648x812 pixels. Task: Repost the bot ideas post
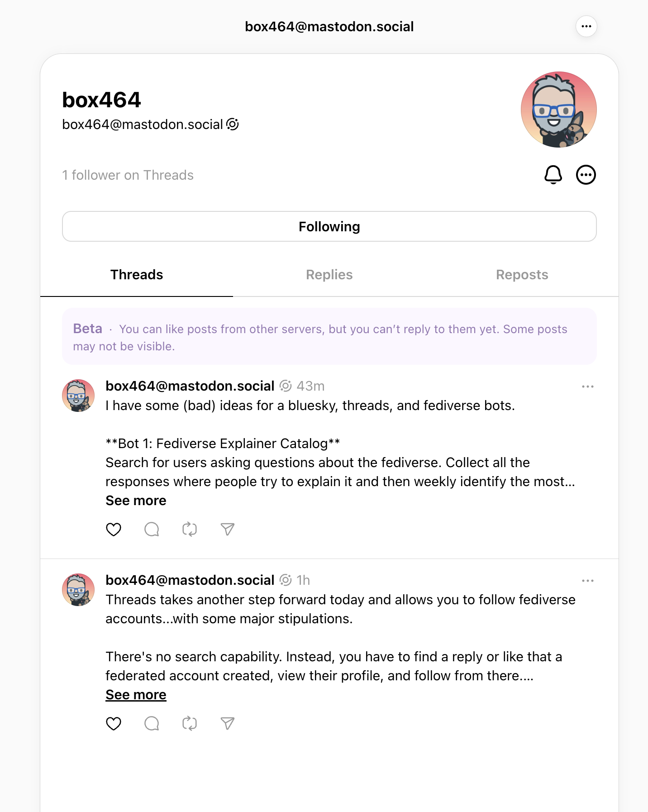190,529
